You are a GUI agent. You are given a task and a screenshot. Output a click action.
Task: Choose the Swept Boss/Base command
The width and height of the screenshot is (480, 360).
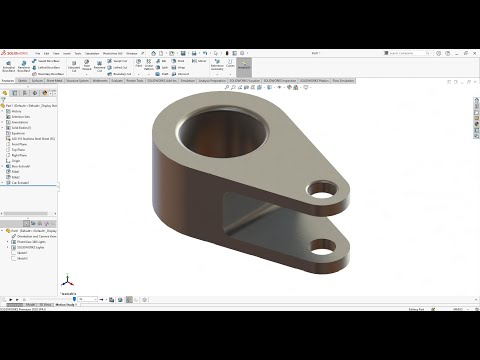tap(46, 61)
